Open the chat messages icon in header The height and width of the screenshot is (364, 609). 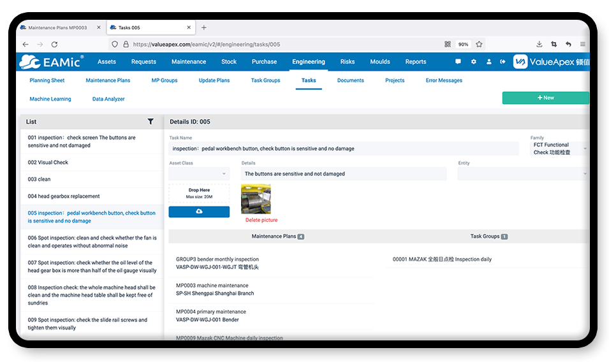click(458, 62)
